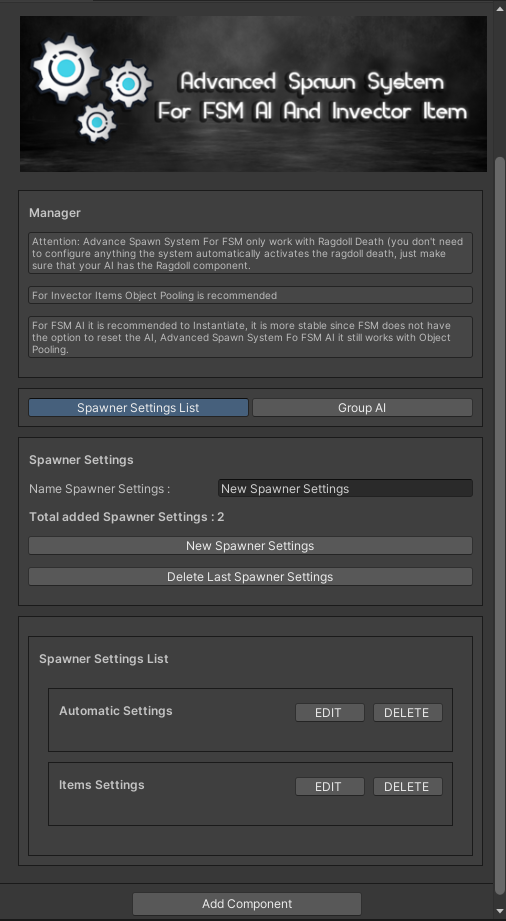Click the medium gear icon in banner
The height and width of the screenshot is (921, 506).
(x=129, y=84)
